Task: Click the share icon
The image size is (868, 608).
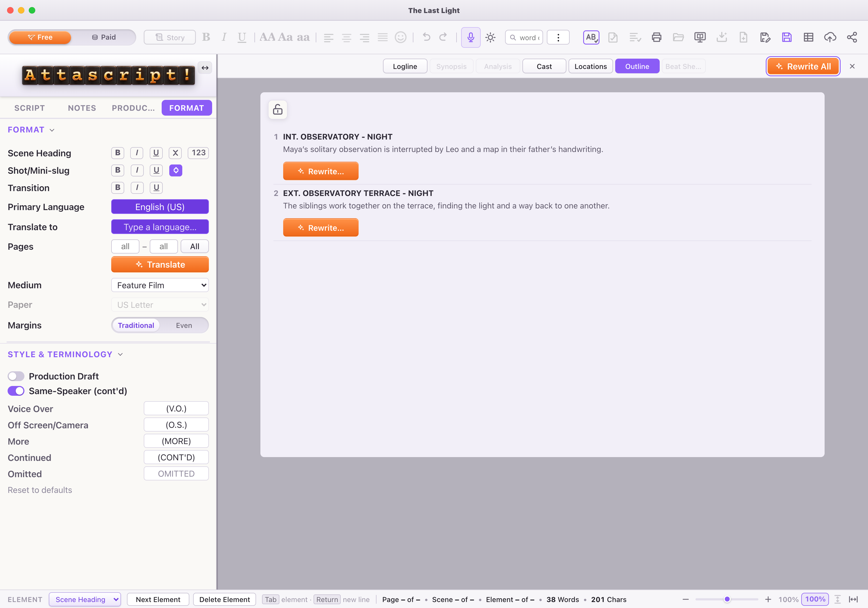Action: pyautogui.click(x=852, y=37)
